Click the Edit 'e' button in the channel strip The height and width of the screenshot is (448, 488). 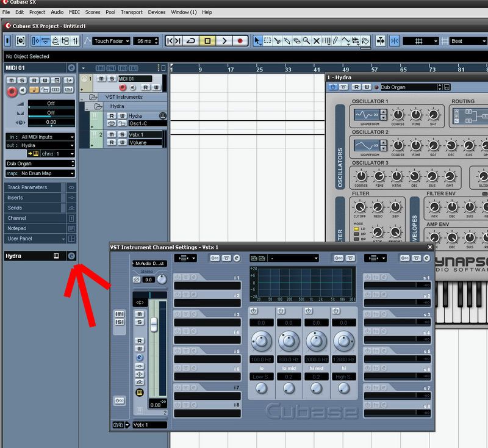(x=140, y=358)
